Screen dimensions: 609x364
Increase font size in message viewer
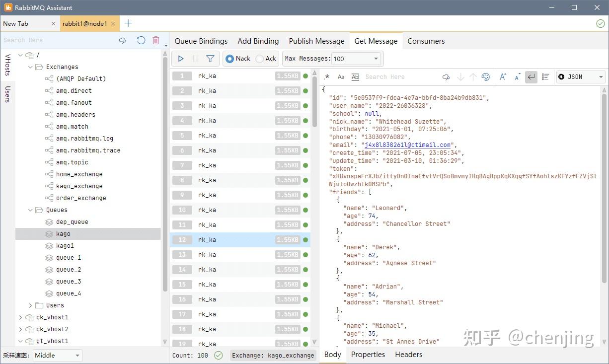pyautogui.click(x=503, y=77)
